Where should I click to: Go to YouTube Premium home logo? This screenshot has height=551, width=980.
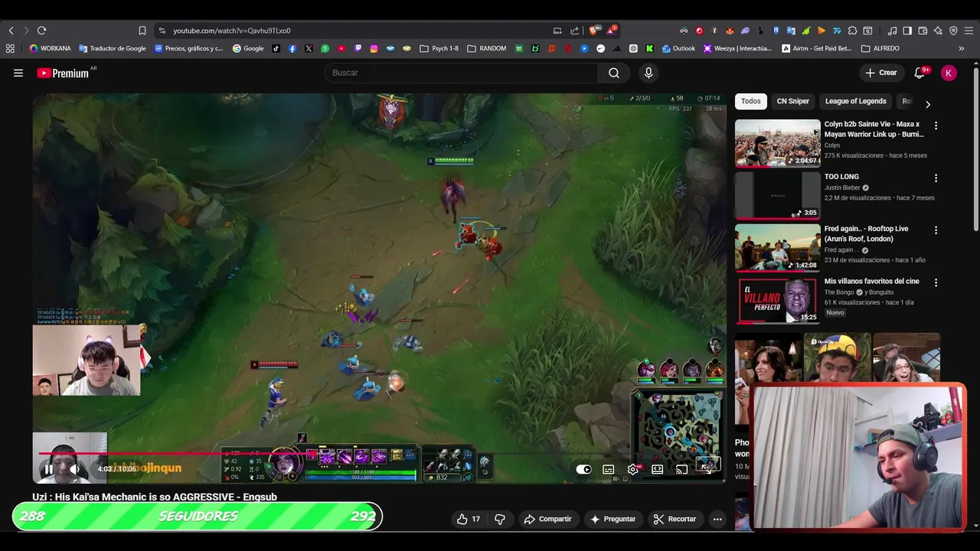point(63,73)
